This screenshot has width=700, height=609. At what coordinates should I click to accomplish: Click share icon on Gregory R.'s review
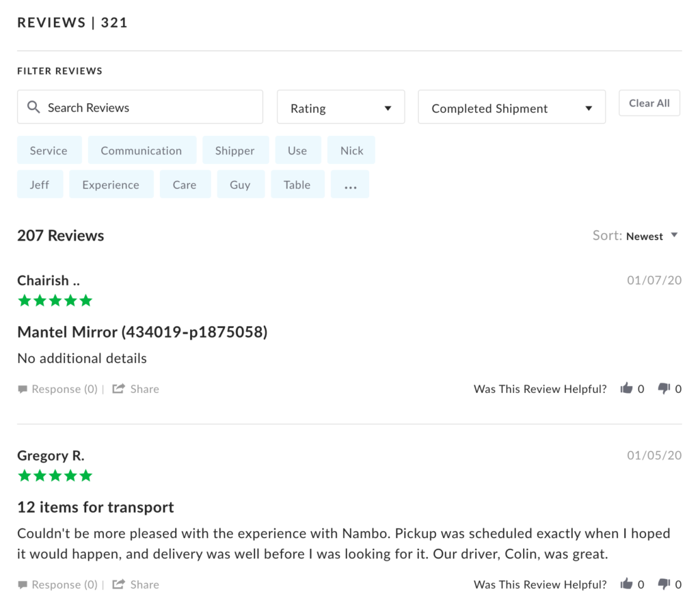[x=119, y=584]
